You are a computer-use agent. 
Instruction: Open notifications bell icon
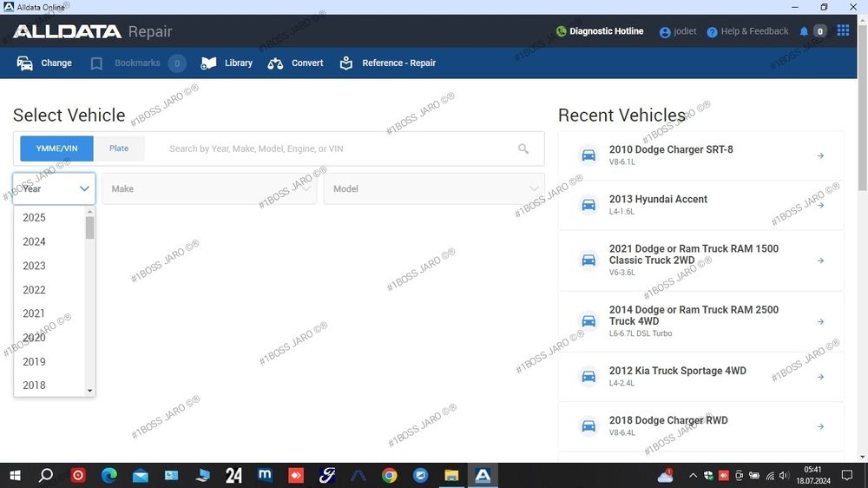[x=804, y=31]
